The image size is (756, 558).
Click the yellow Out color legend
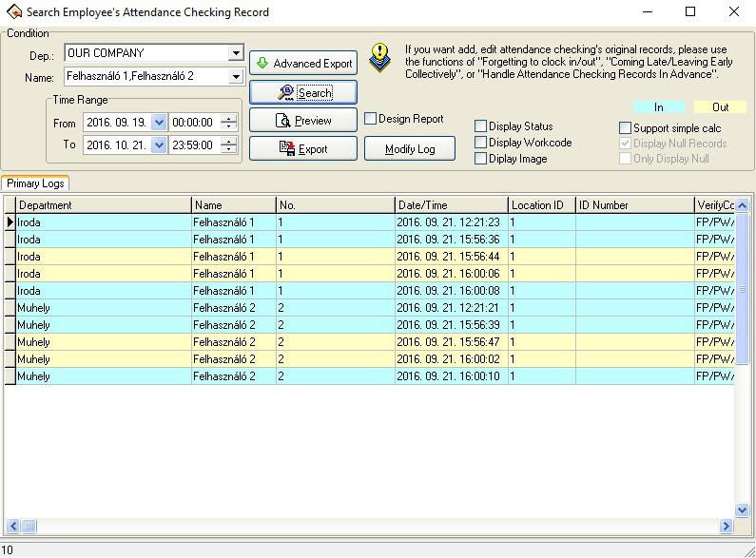coord(720,107)
